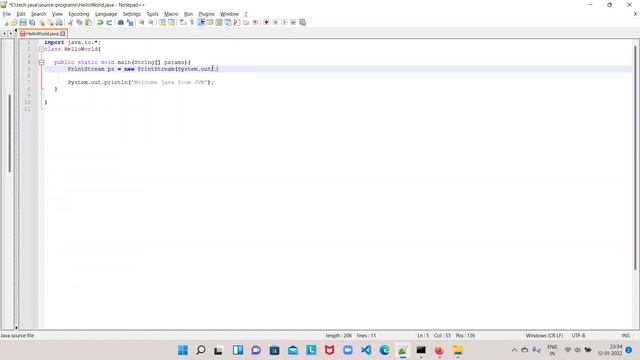640x360 pixels.
Task: Toggle synchronize vertical scrolling icon
Action: coord(162,22)
